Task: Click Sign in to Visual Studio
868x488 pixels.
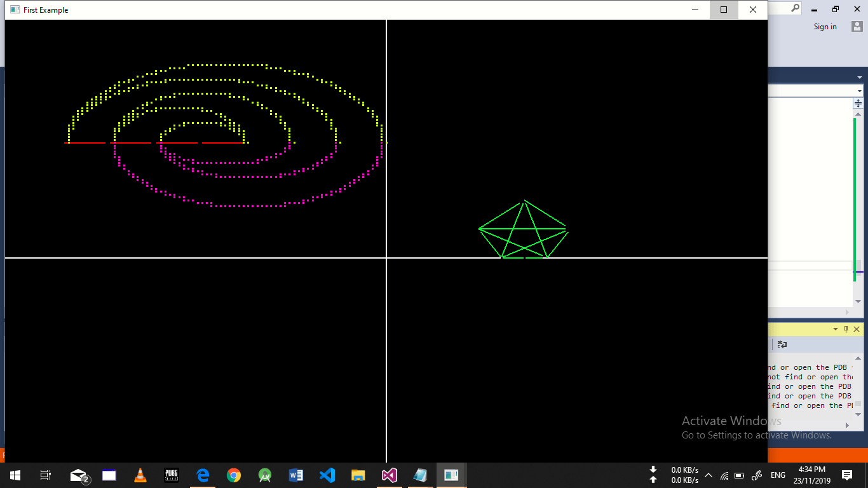Action: (x=825, y=27)
